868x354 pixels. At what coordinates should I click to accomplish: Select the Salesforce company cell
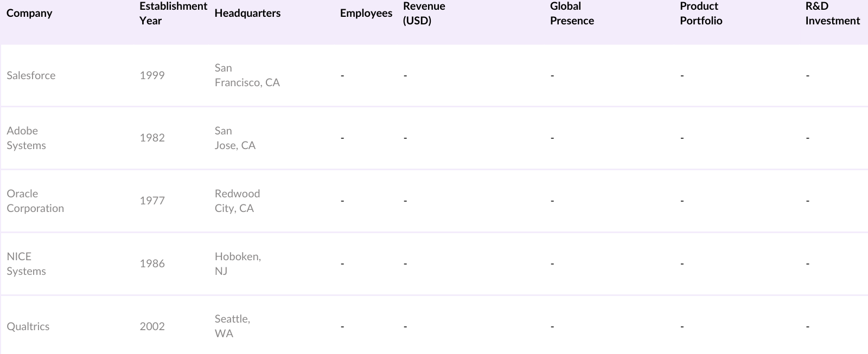[31, 75]
